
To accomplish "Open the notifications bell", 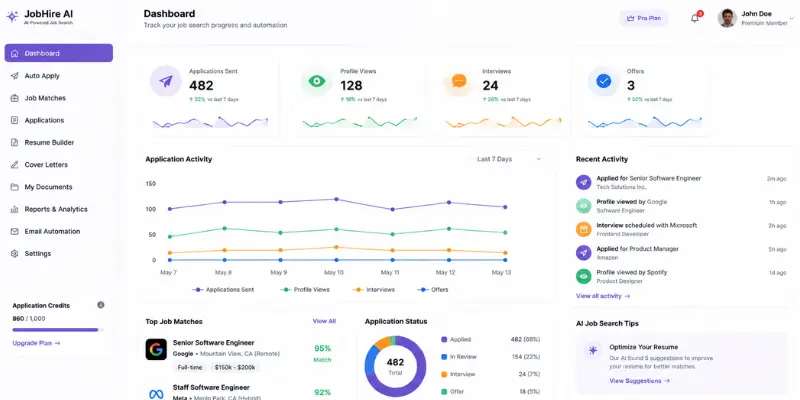I will (x=695, y=18).
